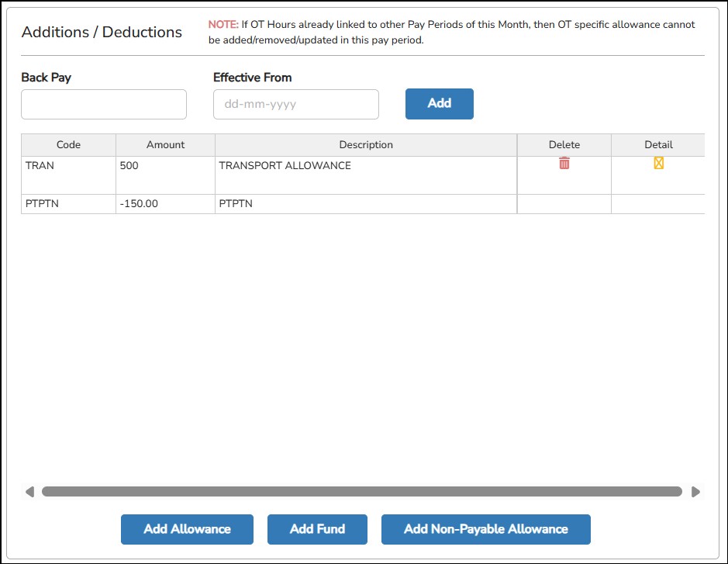The width and height of the screenshot is (728, 564).
Task: Open detail icon for TRANSPORT ALLOWANCE
Action: [x=658, y=163]
